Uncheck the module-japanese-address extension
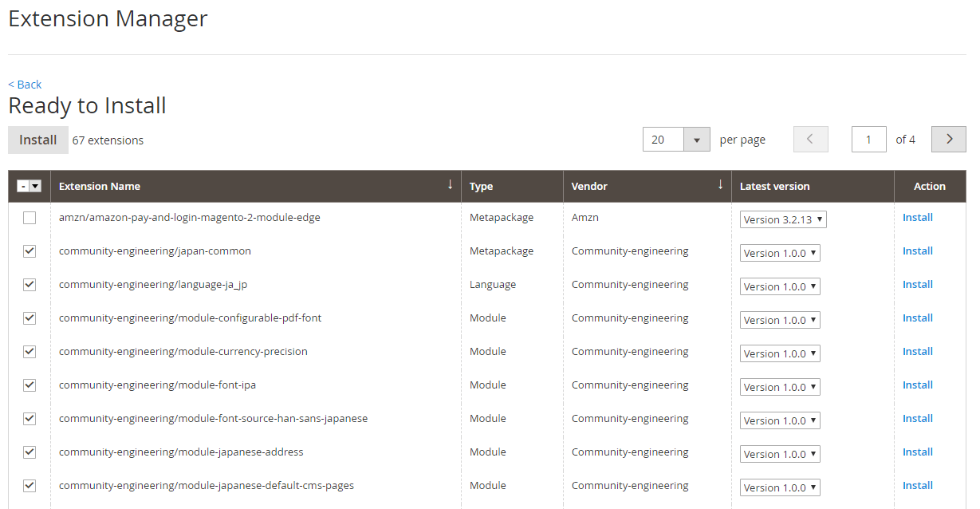The height and width of the screenshot is (509, 980). click(30, 452)
